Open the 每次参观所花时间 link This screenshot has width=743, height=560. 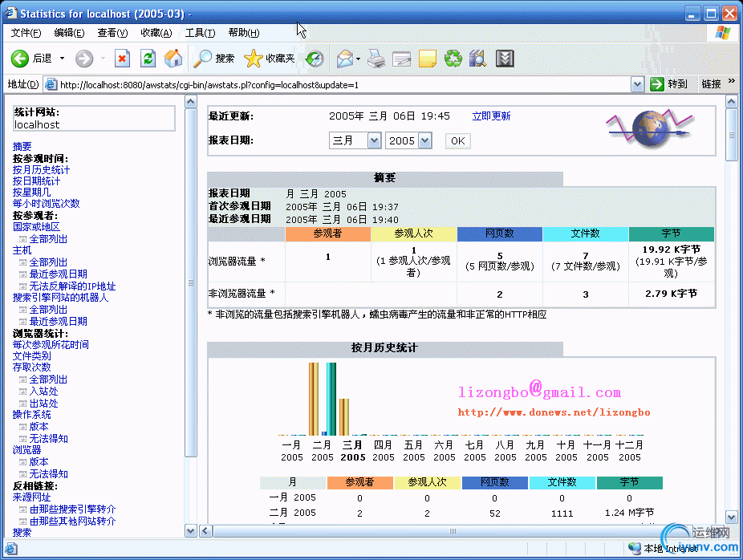[51, 344]
